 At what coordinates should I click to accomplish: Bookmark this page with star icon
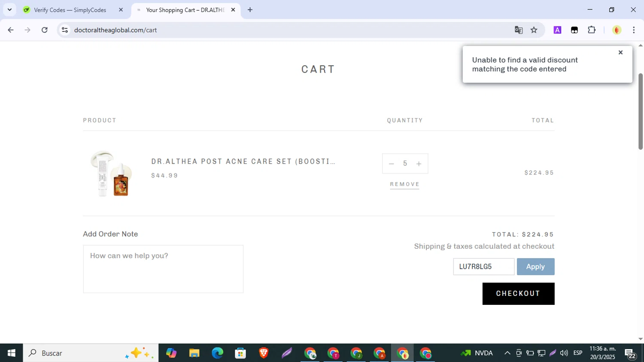(x=534, y=30)
